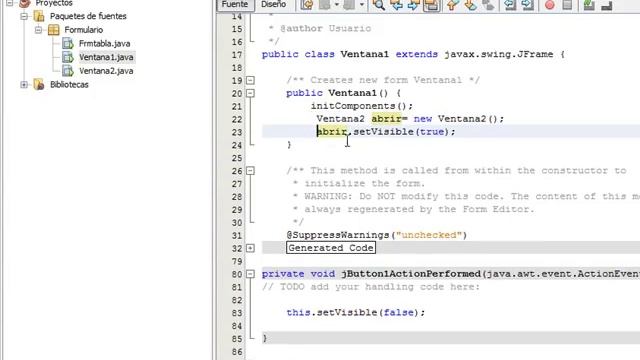Click line number 83 in gutter

(237, 313)
